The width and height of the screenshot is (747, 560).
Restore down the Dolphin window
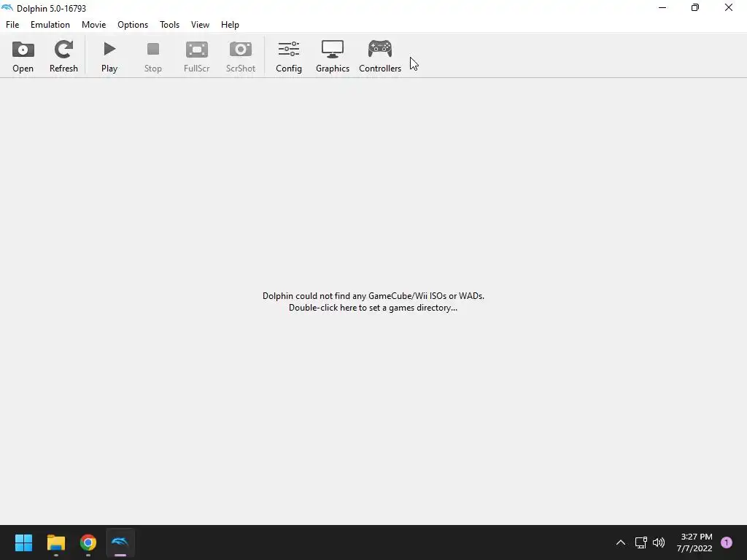pos(695,7)
